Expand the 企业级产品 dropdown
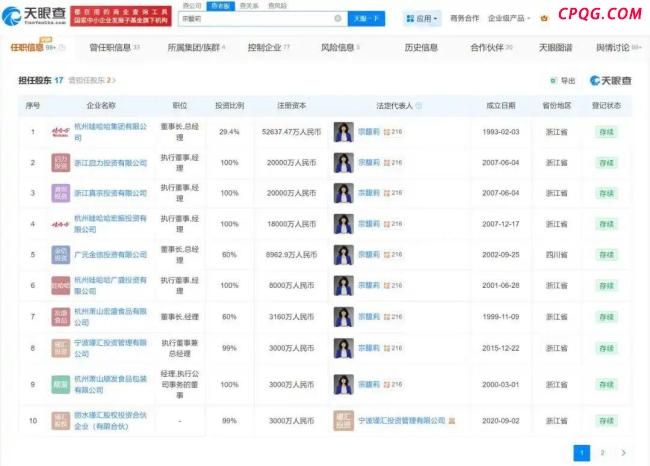The image size is (650, 466). pyautogui.click(x=510, y=18)
